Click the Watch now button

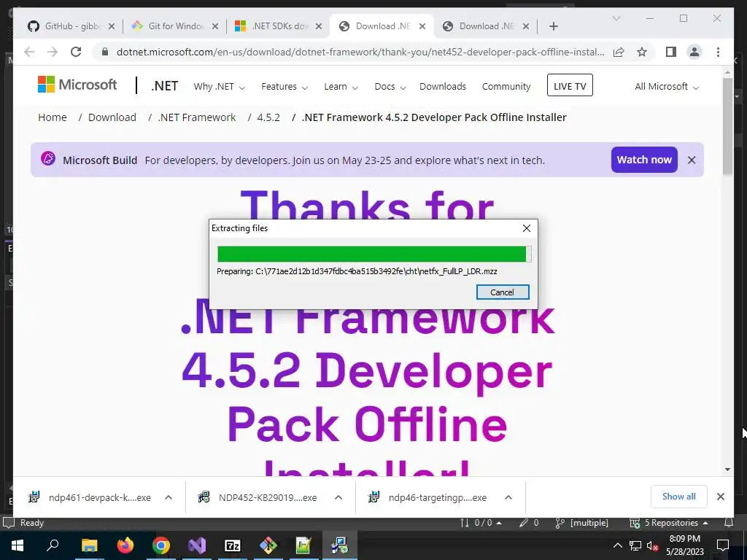[644, 160]
